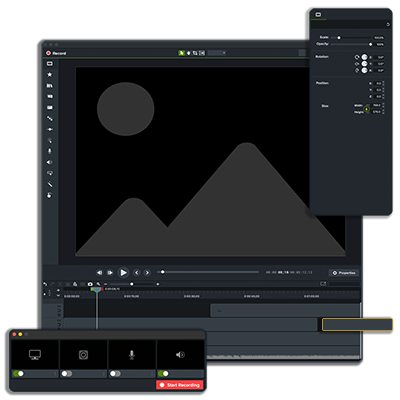
Task: Paste media on the timeline
Action: tap(75, 284)
